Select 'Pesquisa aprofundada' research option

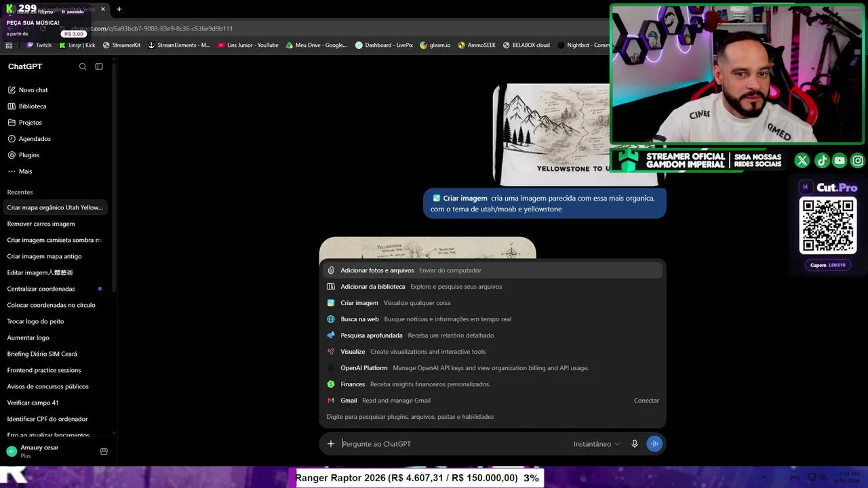[x=493, y=335]
